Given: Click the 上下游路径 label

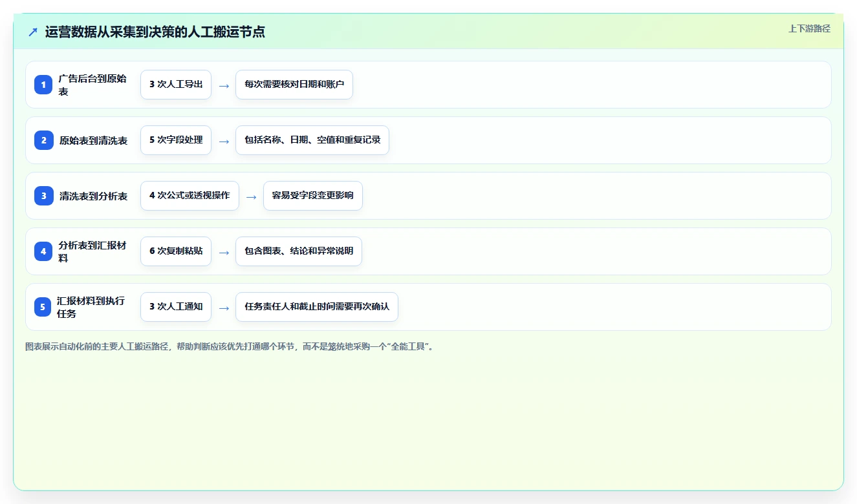Looking at the screenshot, I should pos(809,29).
